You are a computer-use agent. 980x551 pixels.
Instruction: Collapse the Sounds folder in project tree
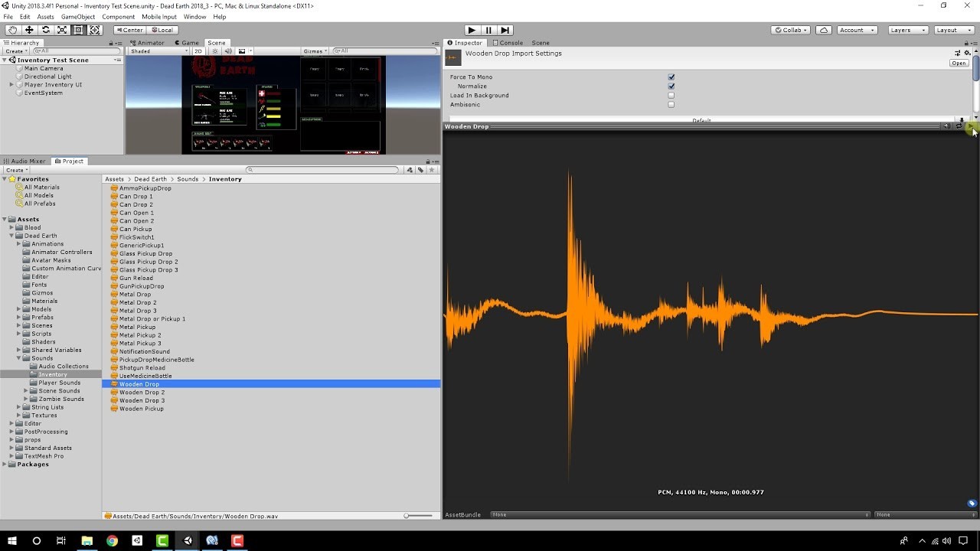pos(19,358)
